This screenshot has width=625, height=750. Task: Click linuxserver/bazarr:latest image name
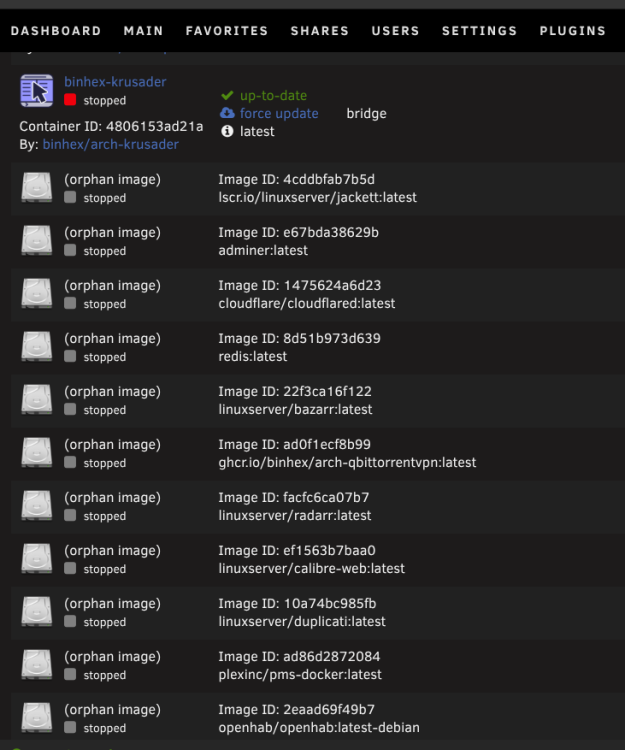[295, 410]
